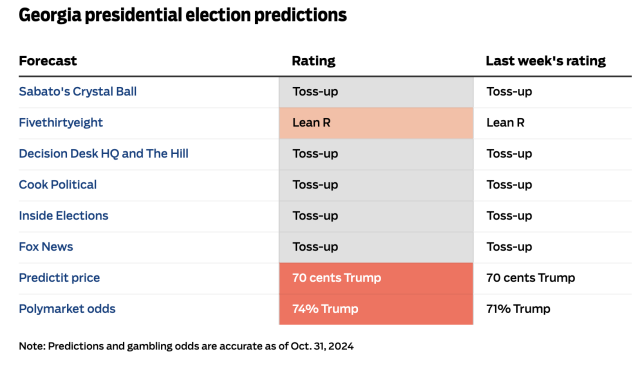Click the Georgia presidential election predictions title
The image size is (640, 366).
tap(182, 15)
